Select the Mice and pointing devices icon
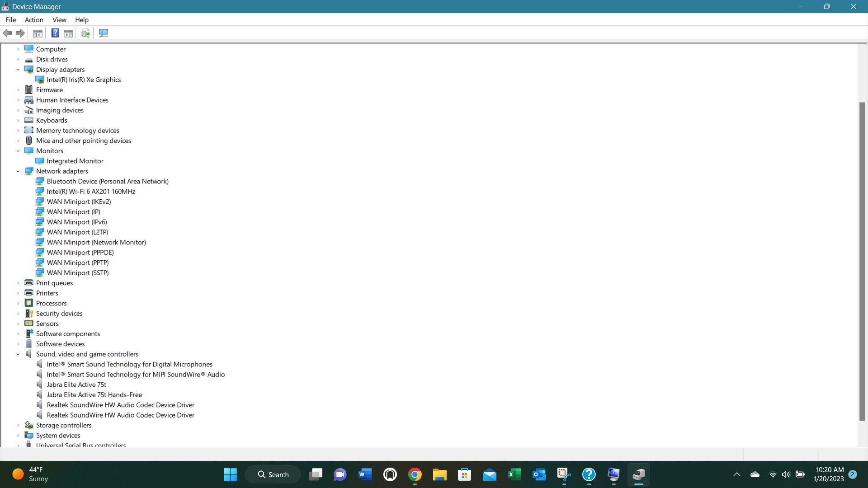Viewport: 868px width, 488px height. click(x=29, y=141)
